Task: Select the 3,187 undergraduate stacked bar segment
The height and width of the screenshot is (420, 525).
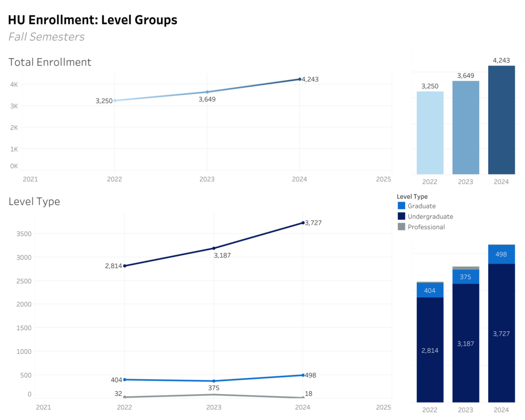Action: point(466,343)
